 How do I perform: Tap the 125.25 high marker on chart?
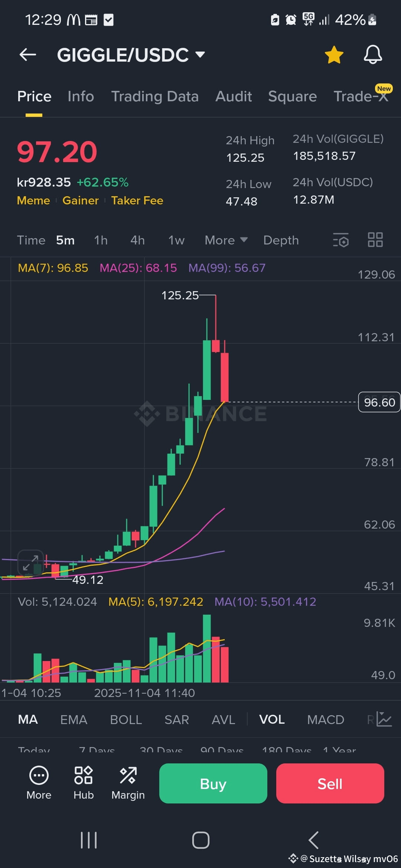pos(180,295)
